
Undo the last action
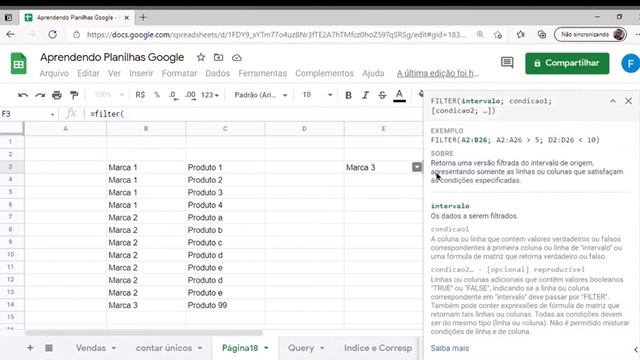click(23, 95)
